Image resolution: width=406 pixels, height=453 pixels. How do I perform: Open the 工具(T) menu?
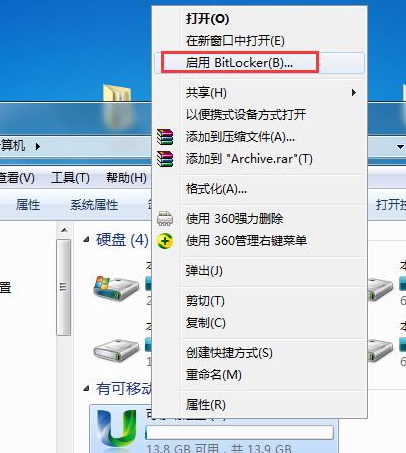tap(70, 178)
